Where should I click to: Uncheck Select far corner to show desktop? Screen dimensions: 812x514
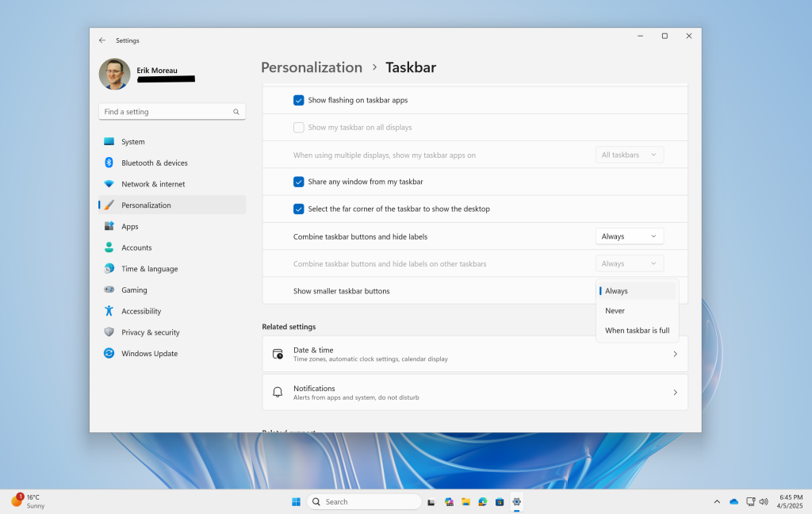coord(299,209)
